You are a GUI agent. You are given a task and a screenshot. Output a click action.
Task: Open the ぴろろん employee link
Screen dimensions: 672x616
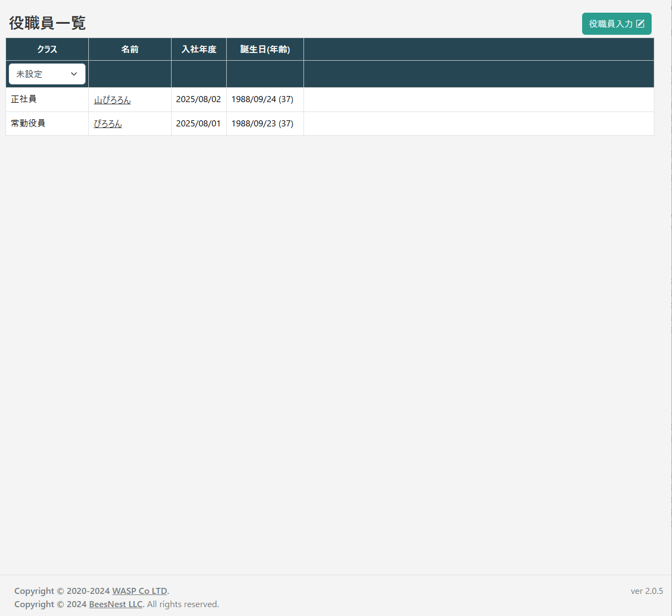(108, 124)
